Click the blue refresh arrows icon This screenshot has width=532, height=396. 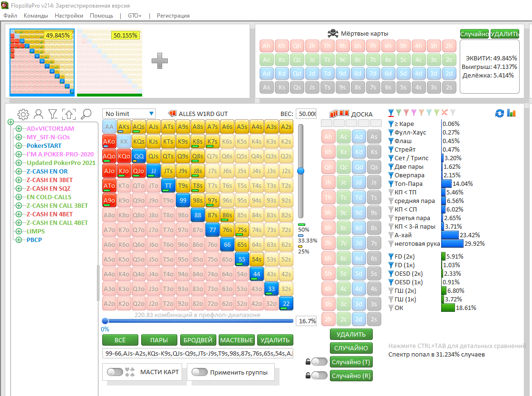coord(499,113)
